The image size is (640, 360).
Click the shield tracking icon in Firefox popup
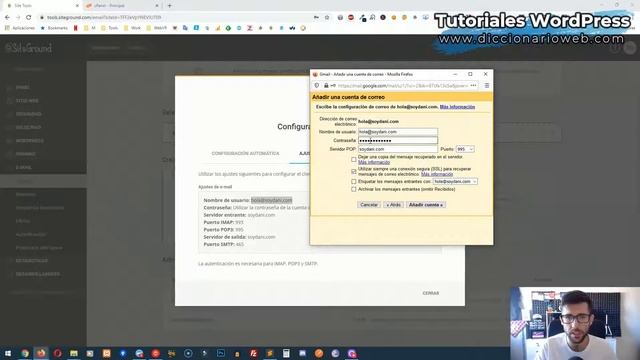(x=317, y=86)
